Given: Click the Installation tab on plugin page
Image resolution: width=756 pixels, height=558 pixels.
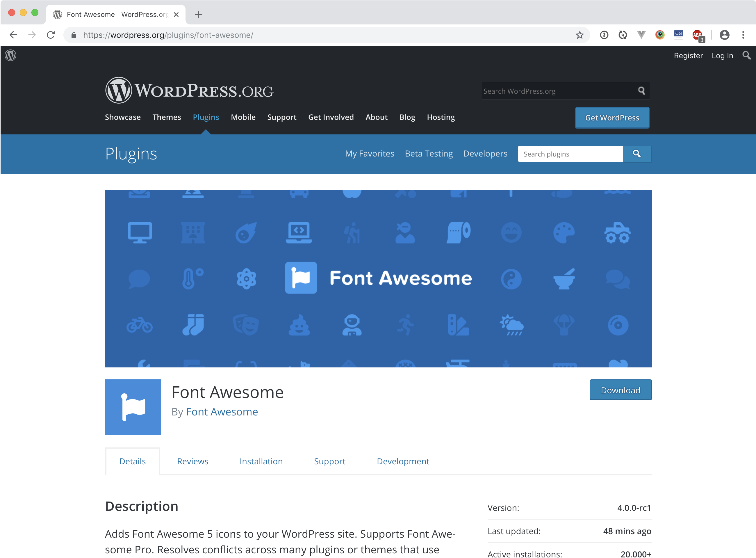Looking at the screenshot, I should (x=261, y=461).
